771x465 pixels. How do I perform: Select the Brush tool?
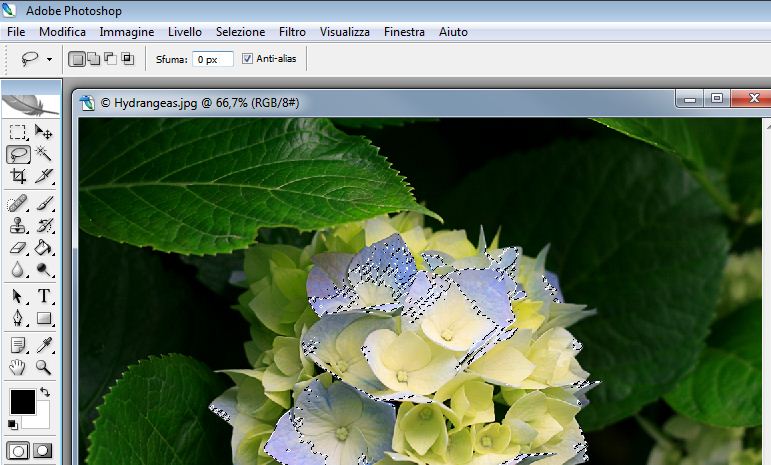[43, 203]
